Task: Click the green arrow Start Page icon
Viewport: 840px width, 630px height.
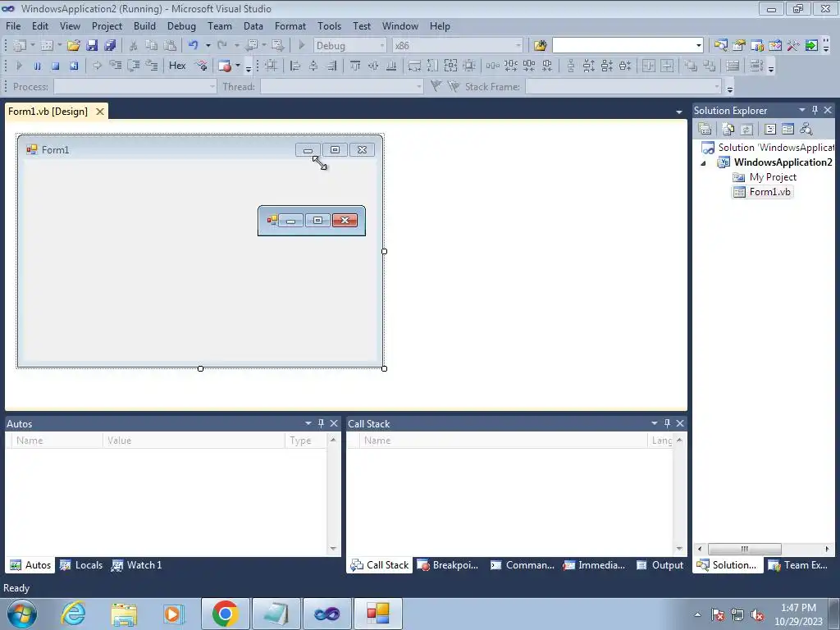Action: (811, 46)
